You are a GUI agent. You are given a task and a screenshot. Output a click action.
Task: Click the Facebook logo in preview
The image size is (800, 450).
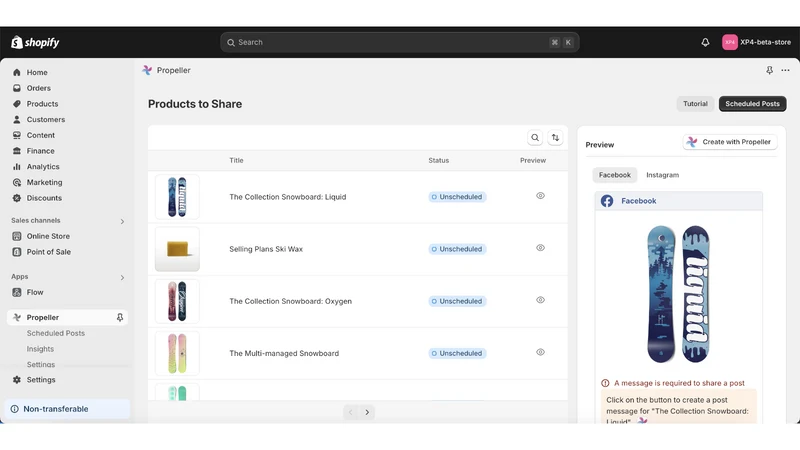[607, 201]
